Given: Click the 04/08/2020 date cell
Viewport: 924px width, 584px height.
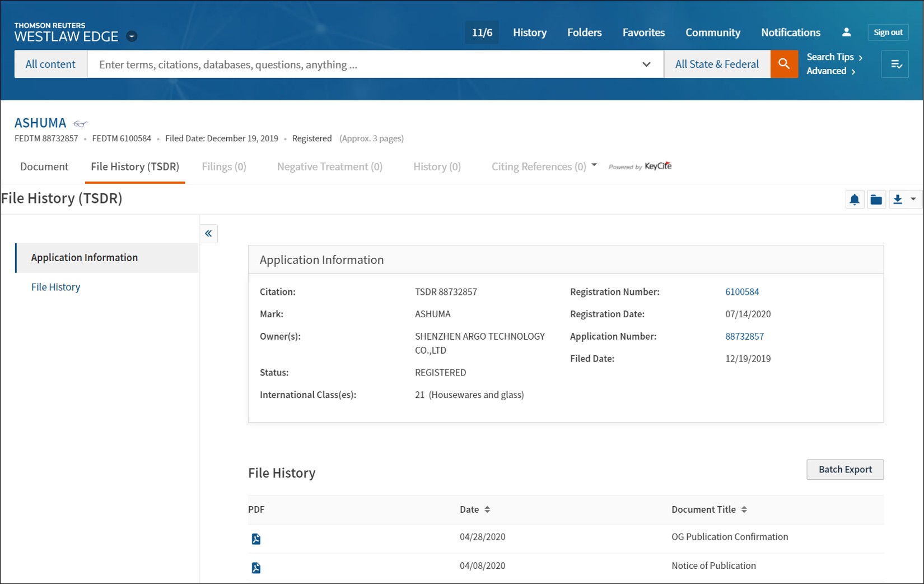Looking at the screenshot, I should pos(482,566).
